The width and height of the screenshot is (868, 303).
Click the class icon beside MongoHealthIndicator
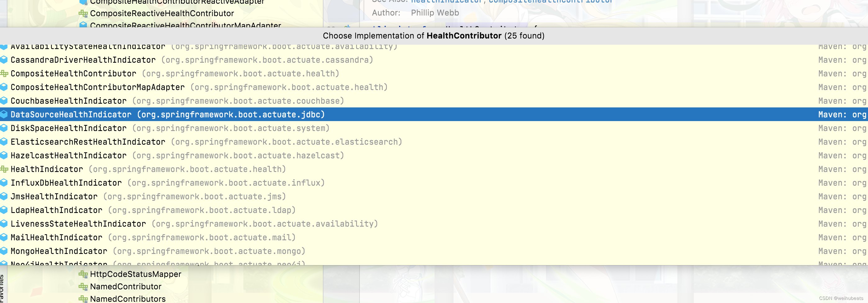pos(4,251)
